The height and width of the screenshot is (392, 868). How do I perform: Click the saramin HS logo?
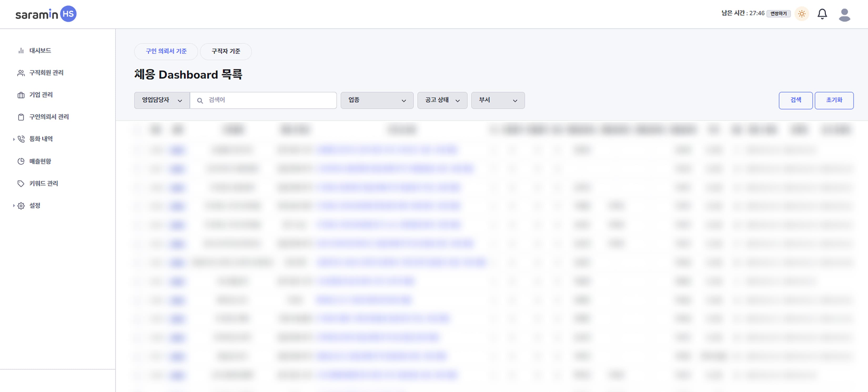pyautogui.click(x=46, y=14)
